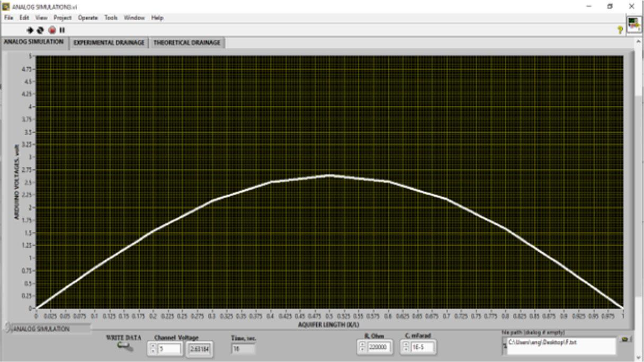644x362 pixels.
Task: Open the context help question mark
Action: (x=620, y=30)
